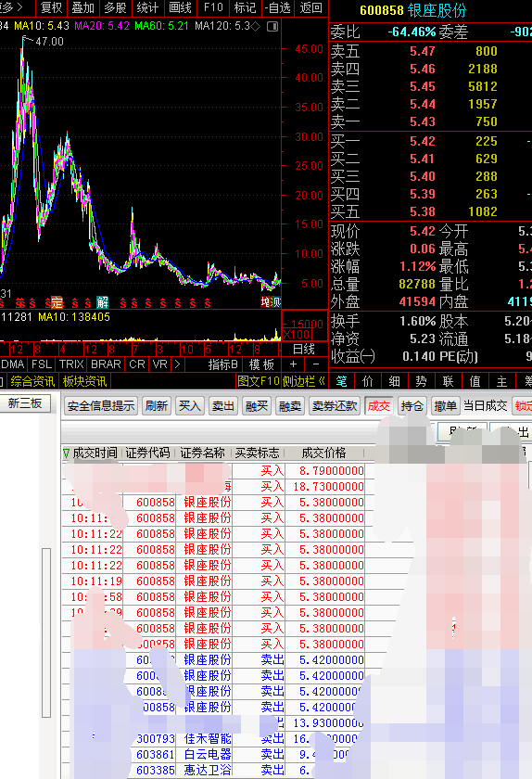Image resolution: width=532 pixels, height=779 pixels.
Task: Select the BRAR indicator tab
Action: tap(106, 364)
